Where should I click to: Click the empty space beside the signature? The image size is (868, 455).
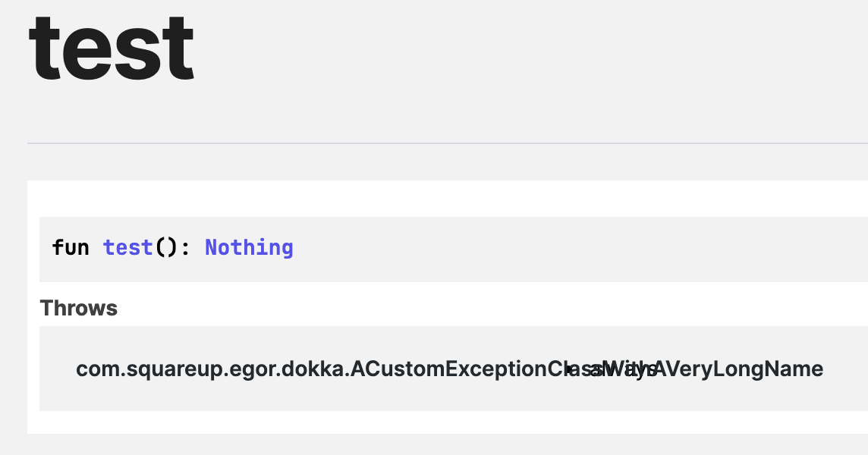[607, 247]
